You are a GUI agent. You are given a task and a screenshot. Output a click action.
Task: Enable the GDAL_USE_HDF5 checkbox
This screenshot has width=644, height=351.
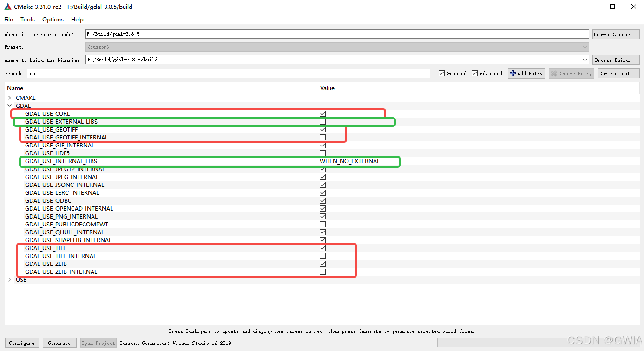click(322, 153)
